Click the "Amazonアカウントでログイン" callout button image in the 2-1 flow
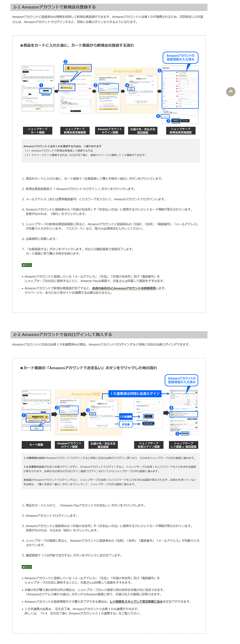 pos(77,68)
